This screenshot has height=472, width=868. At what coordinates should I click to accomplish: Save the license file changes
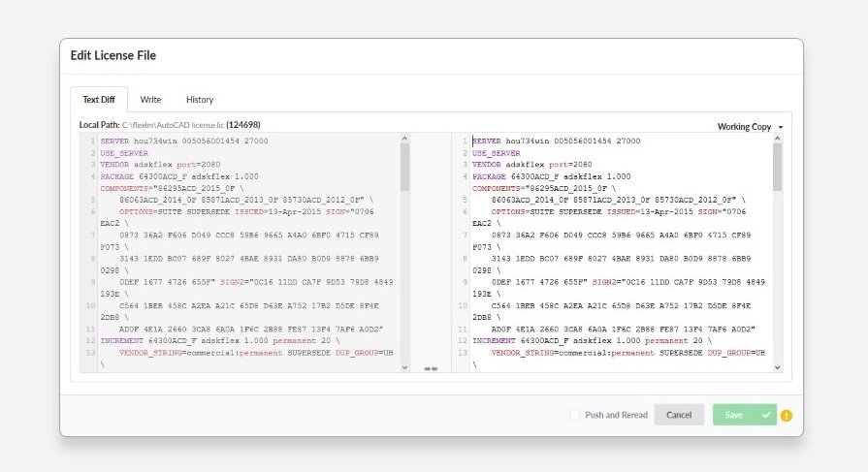pyautogui.click(x=734, y=415)
